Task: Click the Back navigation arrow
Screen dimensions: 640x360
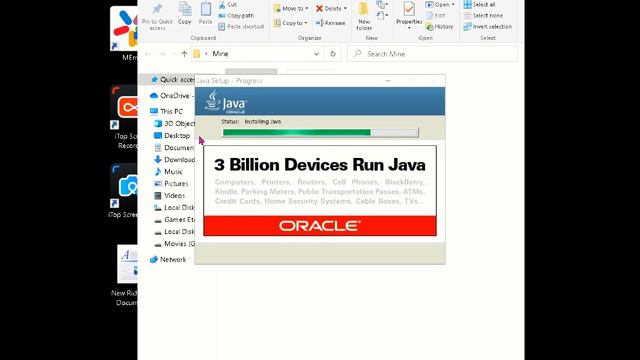Action: pyautogui.click(x=148, y=54)
